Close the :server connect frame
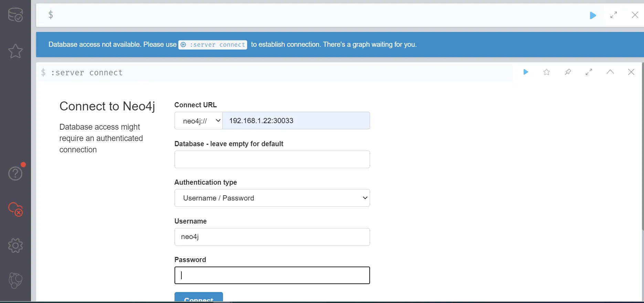Viewport: 644px width, 303px height. click(x=631, y=72)
